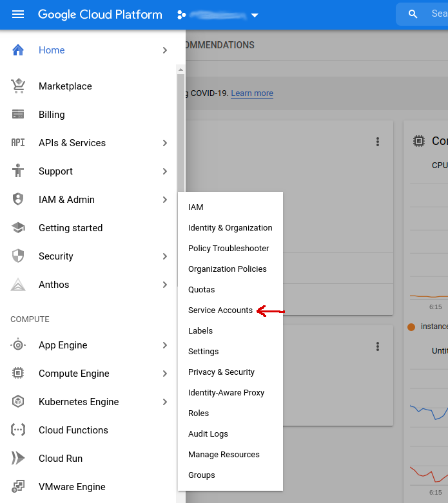
Task: Click the Google Cloud Platform logo text
Action: [x=100, y=14]
